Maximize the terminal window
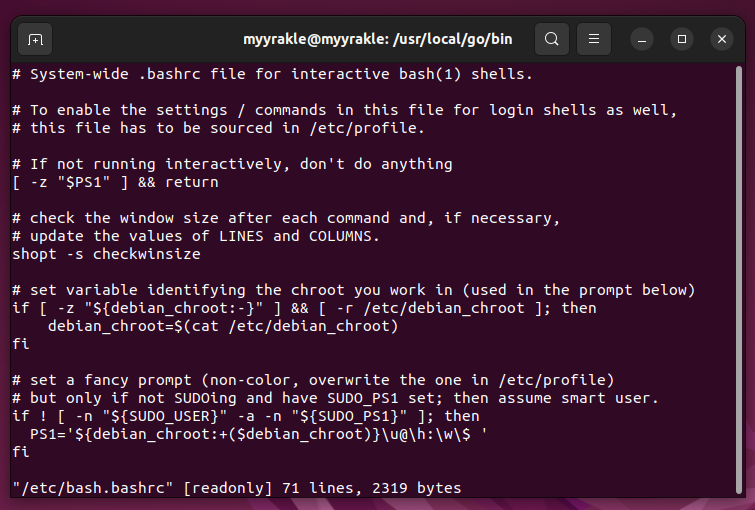Screen dimensions: 755x510 click(x=682, y=39)
